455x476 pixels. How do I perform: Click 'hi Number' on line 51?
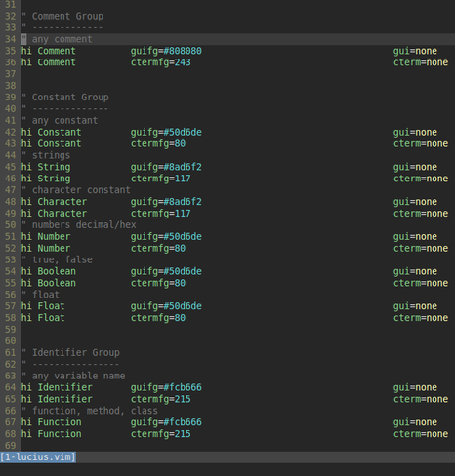46,237
